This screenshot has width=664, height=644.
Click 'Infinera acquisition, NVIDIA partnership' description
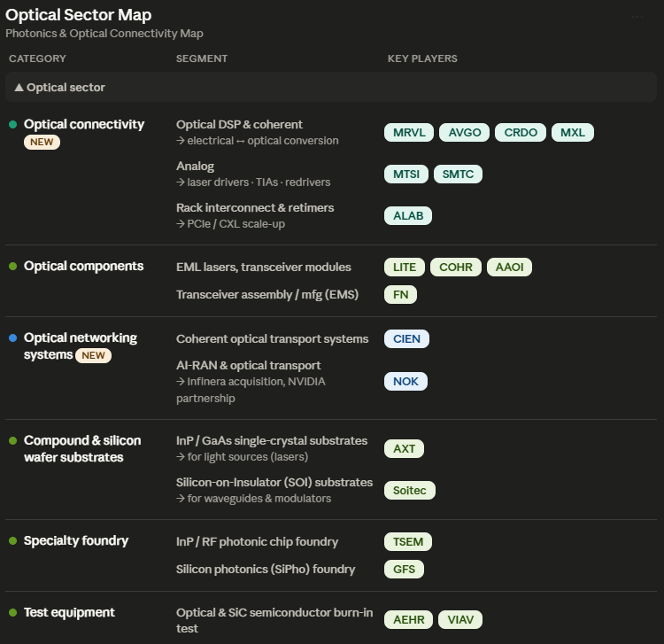251,390
